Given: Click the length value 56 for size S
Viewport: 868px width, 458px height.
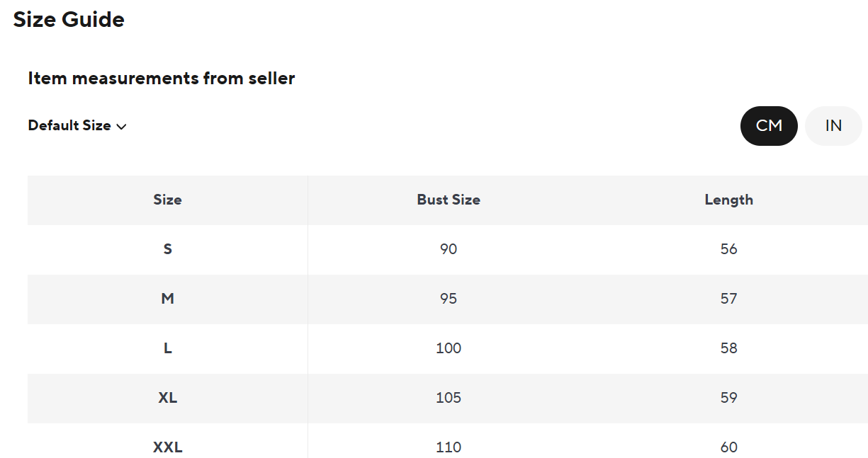Looking at the screenshot, I should click(728, 249).
